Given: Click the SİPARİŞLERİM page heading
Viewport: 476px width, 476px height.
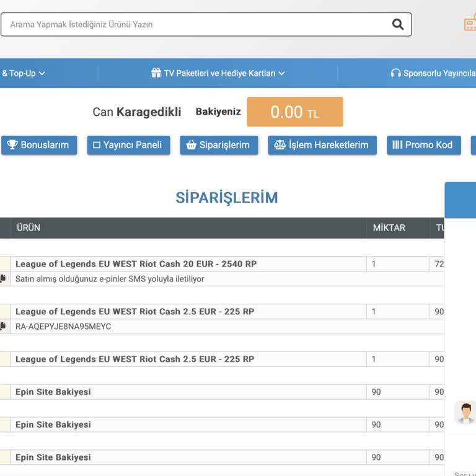Looking at the screenshot, I should (227, 198).
